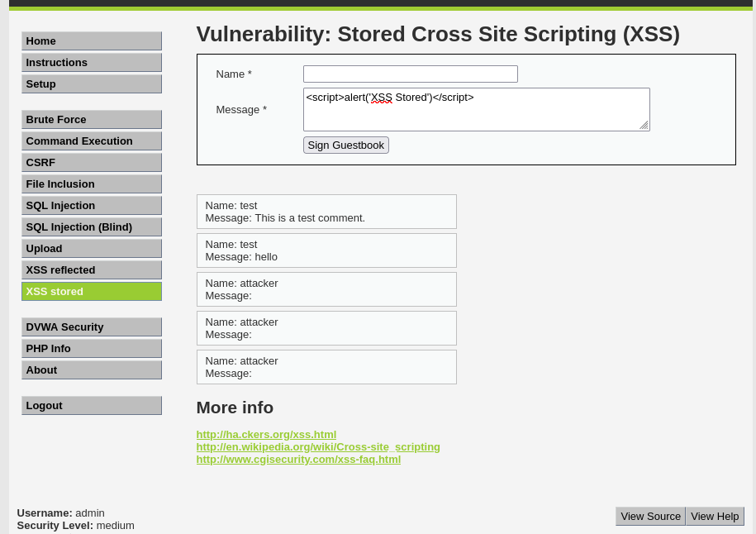The height and width of the screenshot is (534, 756).
Task: Click the 'Security Level: medium' text
Action: (76, 526)
